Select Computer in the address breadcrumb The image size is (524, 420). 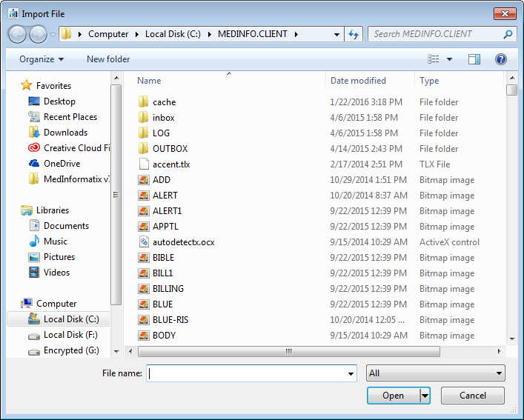coord(108,34)
